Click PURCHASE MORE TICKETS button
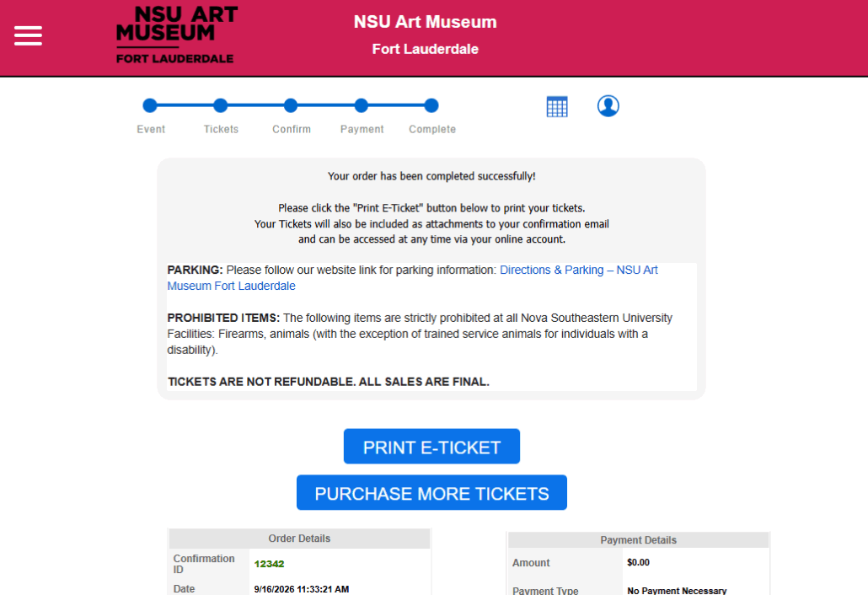This screenshot has height=595, width=868. (431, 493)
